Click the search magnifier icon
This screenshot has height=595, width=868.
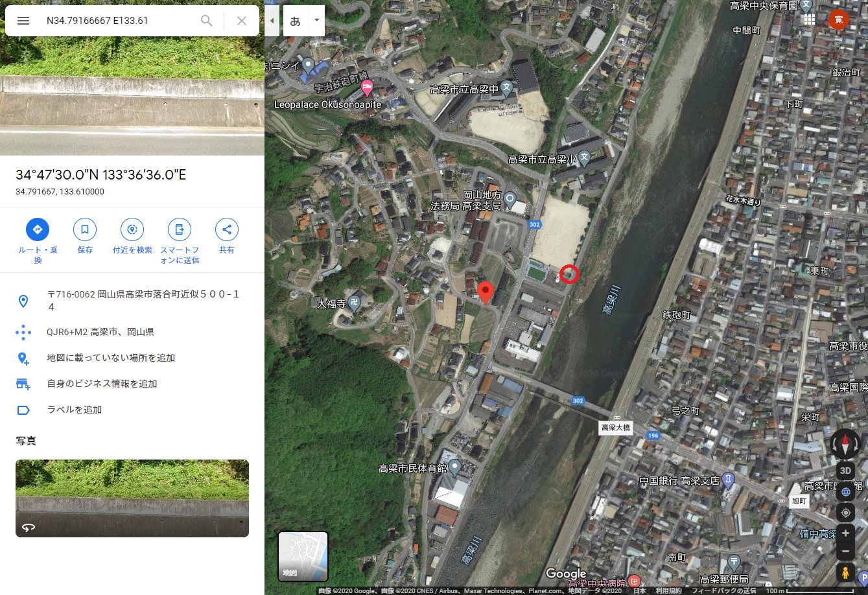point(207,21)
